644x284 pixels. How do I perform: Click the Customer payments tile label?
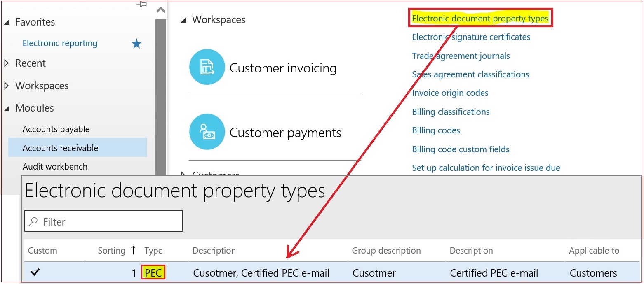(285, 133)
